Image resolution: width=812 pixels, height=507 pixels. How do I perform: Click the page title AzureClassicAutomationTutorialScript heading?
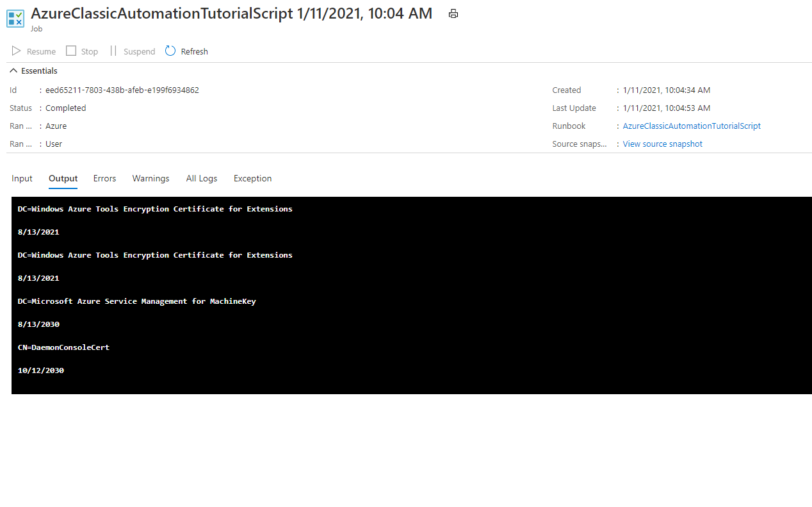pos(231,13)
